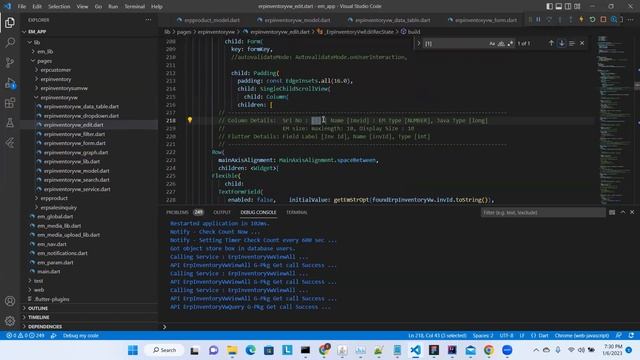Viewport: 640px width, 360px height.
Task: Open the Testing flask view
Action: coord(10,122)
